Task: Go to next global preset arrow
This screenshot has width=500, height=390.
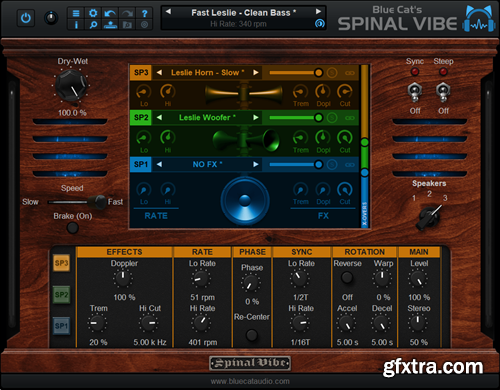Action: 318,12
